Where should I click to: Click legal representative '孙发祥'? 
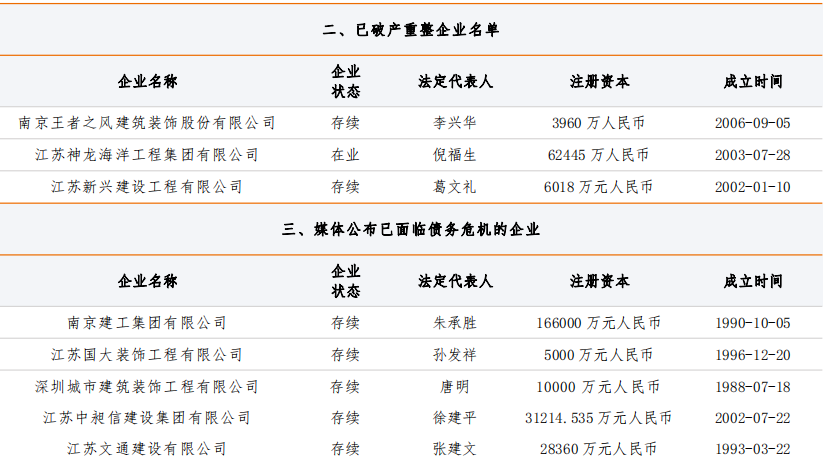[455, 355]
